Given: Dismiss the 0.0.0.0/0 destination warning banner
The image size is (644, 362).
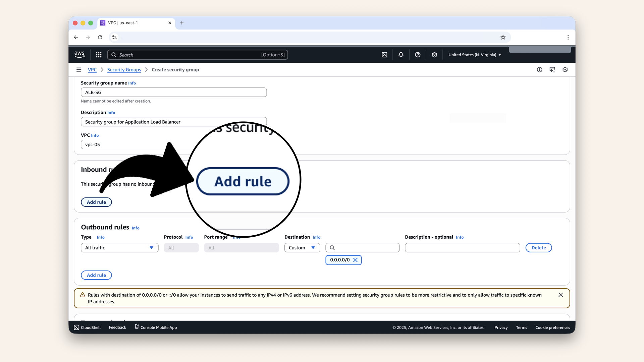Looking at the screenshot, I should (x=560, y=295).
